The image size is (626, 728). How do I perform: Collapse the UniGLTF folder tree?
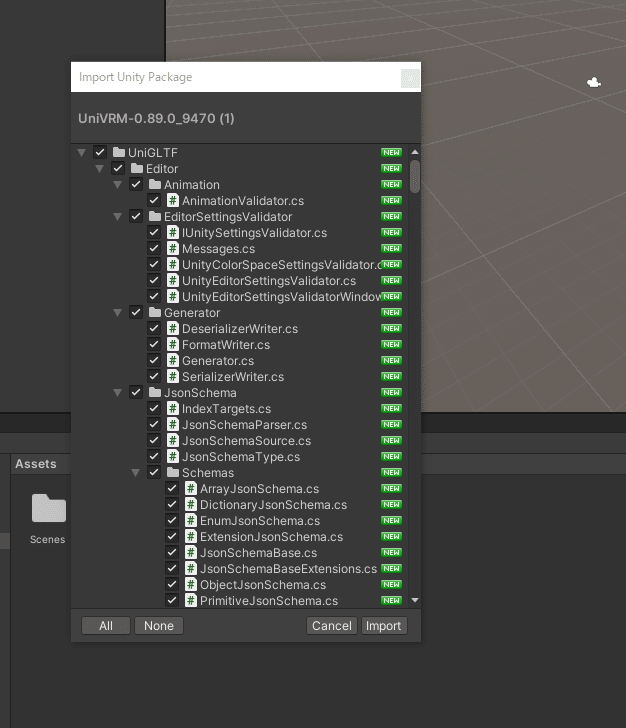click(82, 152)
